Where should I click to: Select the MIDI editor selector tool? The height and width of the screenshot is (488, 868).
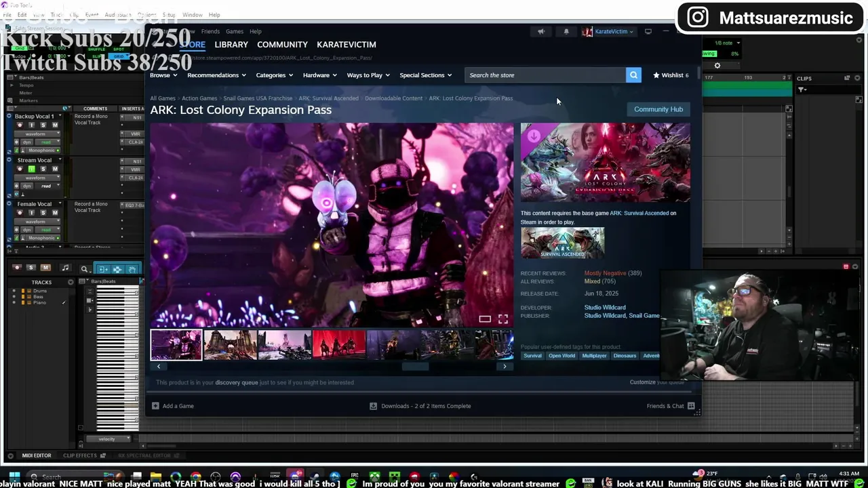tap(117, 269)
